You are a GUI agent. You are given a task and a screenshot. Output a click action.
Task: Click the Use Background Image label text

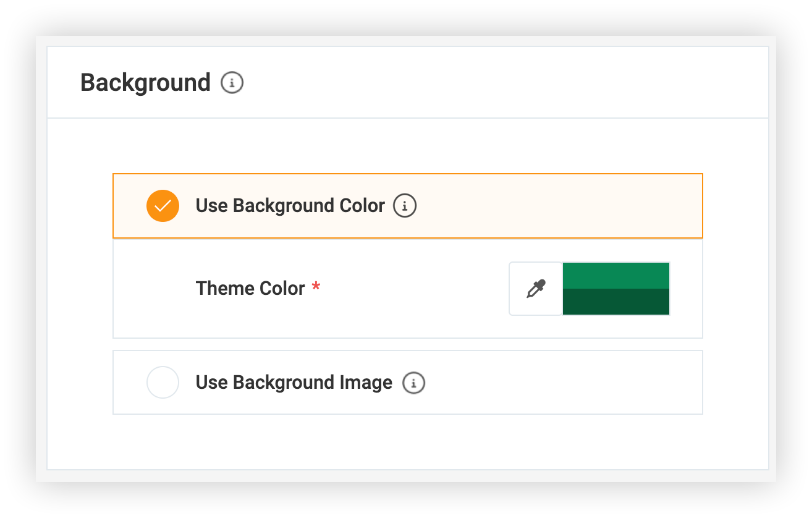pos(294,383)
